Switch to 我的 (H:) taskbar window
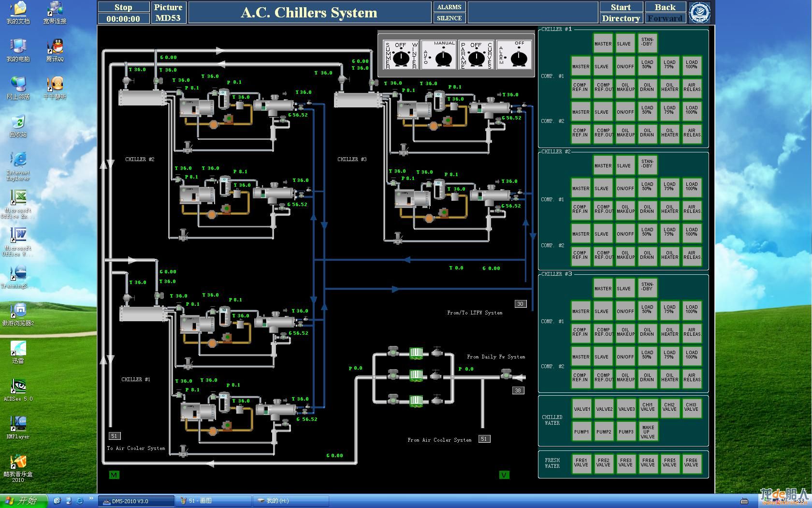This screenshot has width=812, height=508. click(290, 501)
